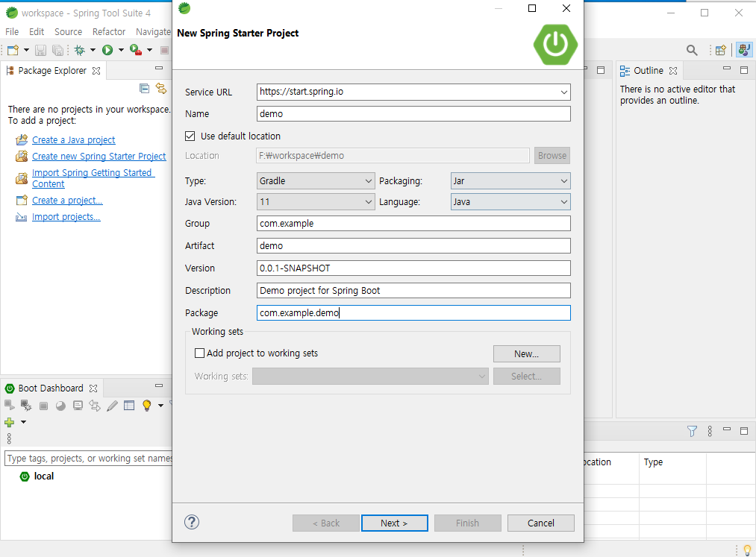The width and height of the screenshot is (756, 557).
Task: Minimize the Package Explorer view
Action: [x=159, y=69]
